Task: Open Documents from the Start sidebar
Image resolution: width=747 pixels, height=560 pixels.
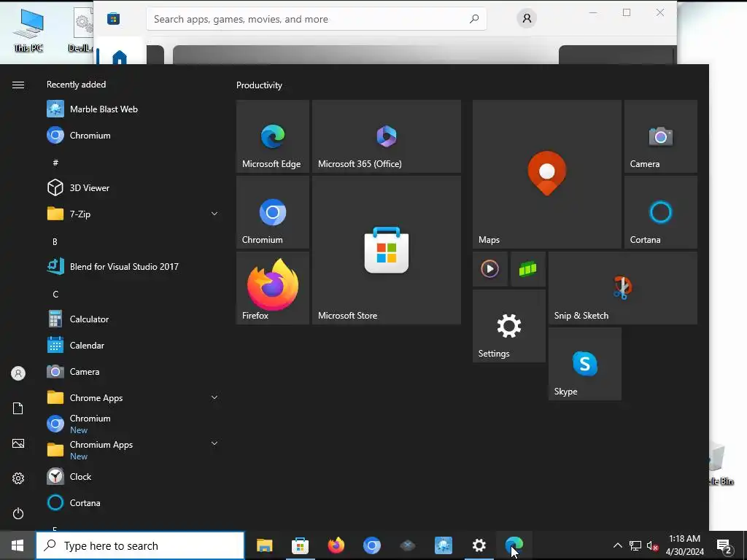Action: point(18,408)
